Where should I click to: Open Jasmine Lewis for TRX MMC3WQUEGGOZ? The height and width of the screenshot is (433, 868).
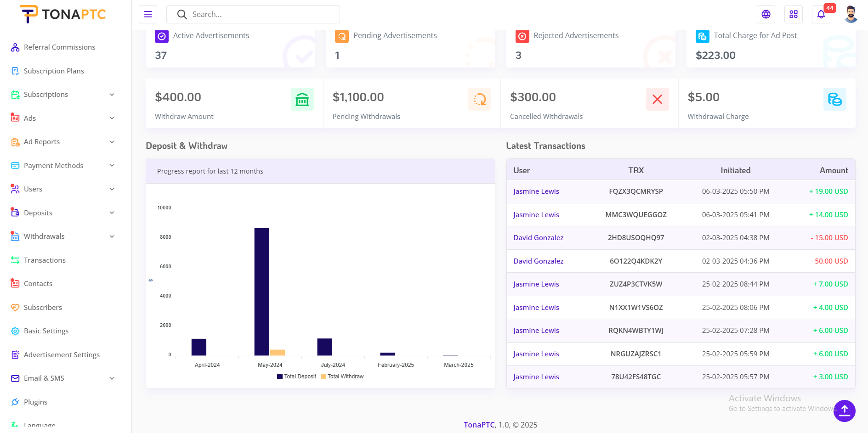(536, 215)
